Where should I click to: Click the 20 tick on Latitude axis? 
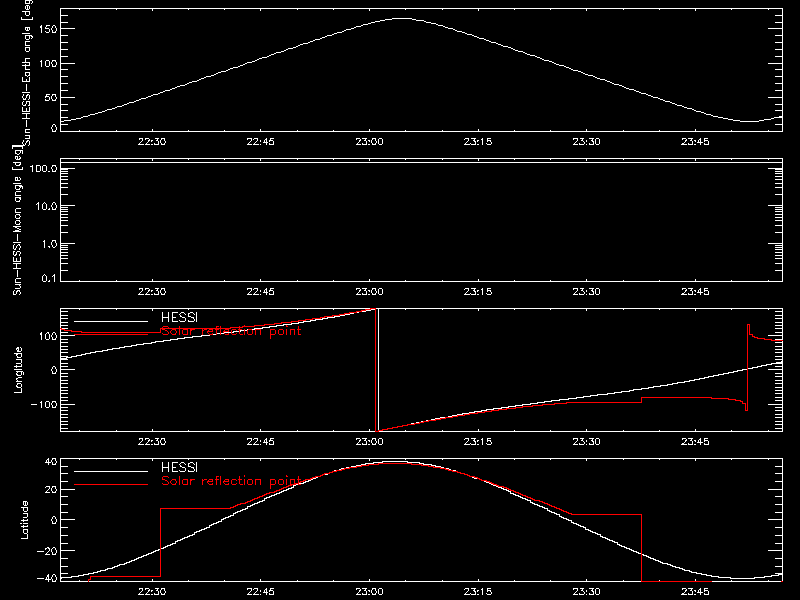(x=51, y=490)
